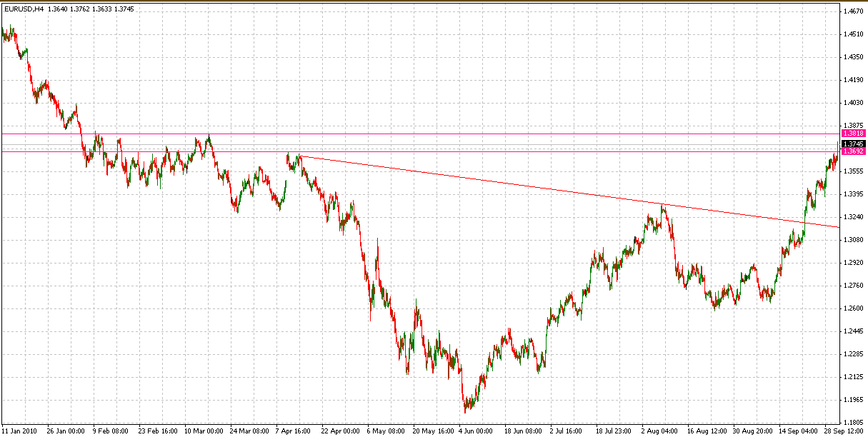Click the 24 Mar 08:00 time label
This screenshot has width=868, height=437.
pyautogui.click(x=249, y=431)
